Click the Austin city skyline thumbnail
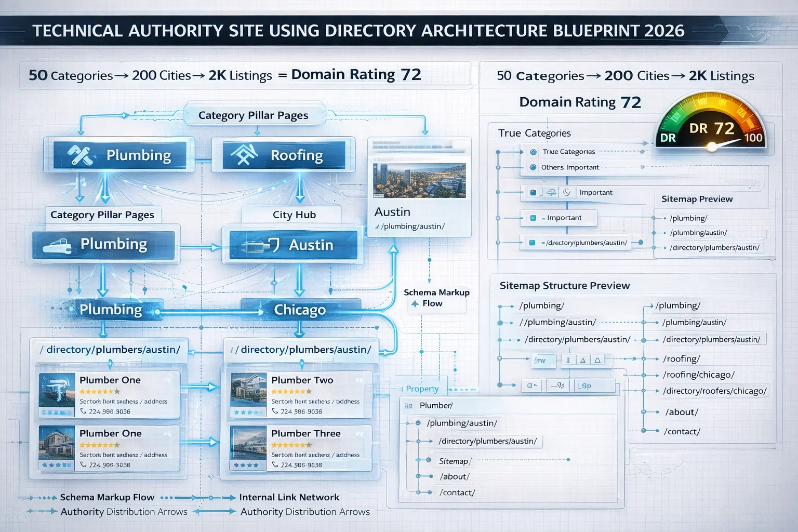 tap(419, 179)
